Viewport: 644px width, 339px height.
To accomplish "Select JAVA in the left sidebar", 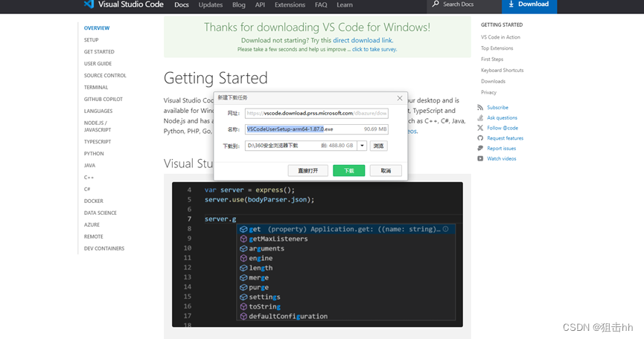I will [89, 166].
